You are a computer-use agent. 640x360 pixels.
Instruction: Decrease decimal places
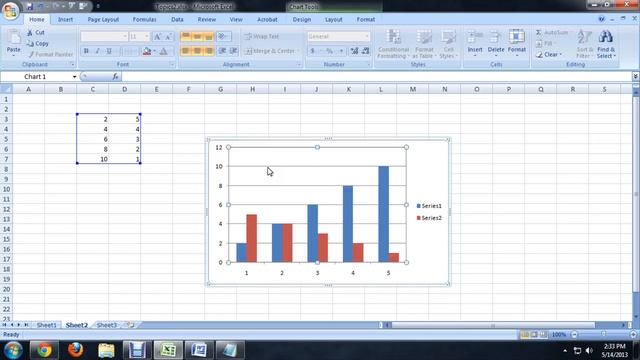coord(365,51)
